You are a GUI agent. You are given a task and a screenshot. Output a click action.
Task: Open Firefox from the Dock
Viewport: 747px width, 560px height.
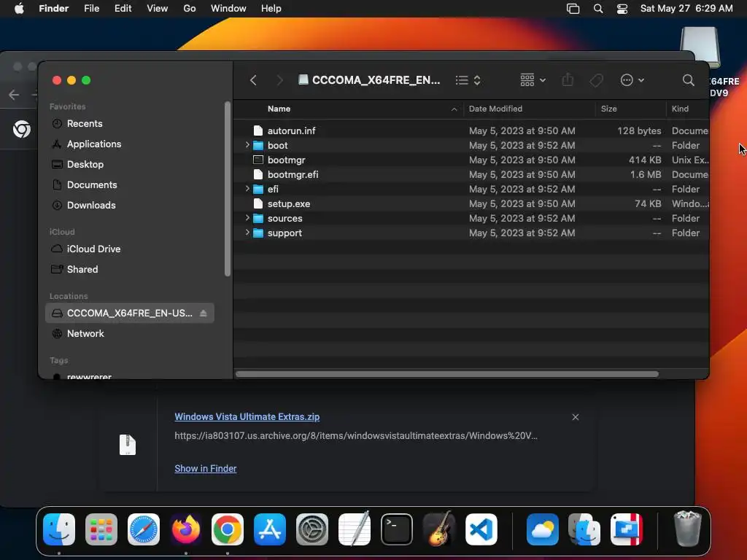click(185, 529)
